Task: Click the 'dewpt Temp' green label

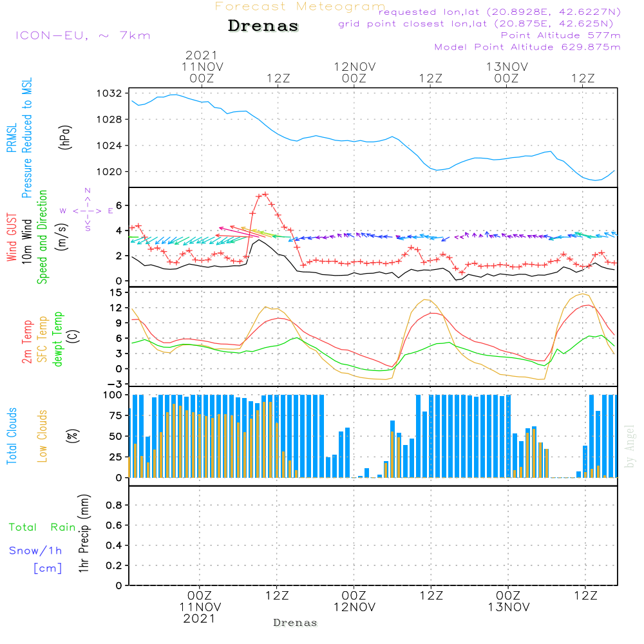Action: [58, 339]
